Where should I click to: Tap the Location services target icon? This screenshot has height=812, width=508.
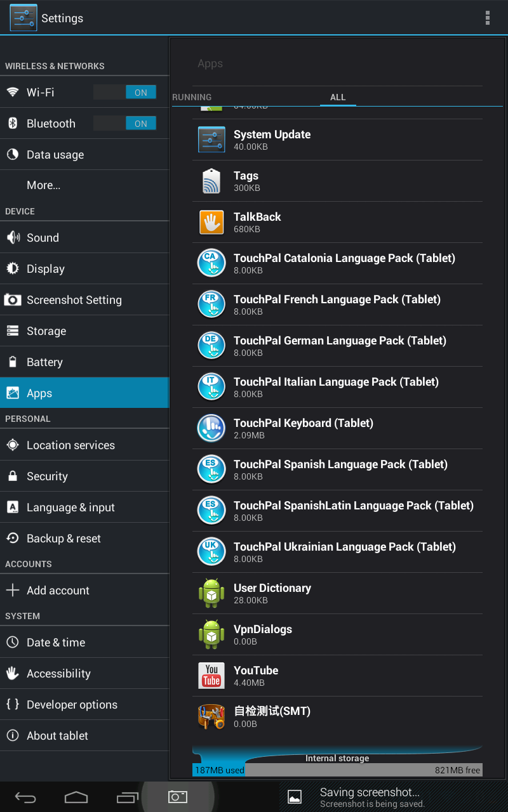click(13, 445)
